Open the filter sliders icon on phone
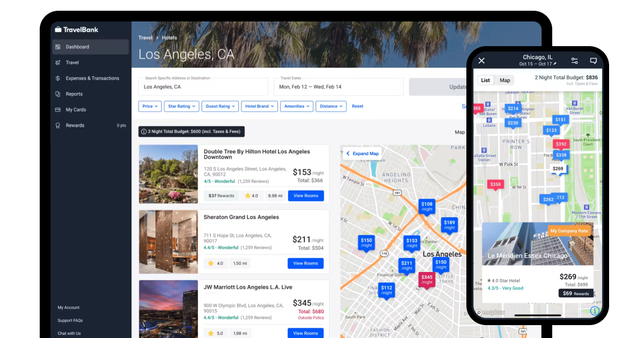 point(574,61)
